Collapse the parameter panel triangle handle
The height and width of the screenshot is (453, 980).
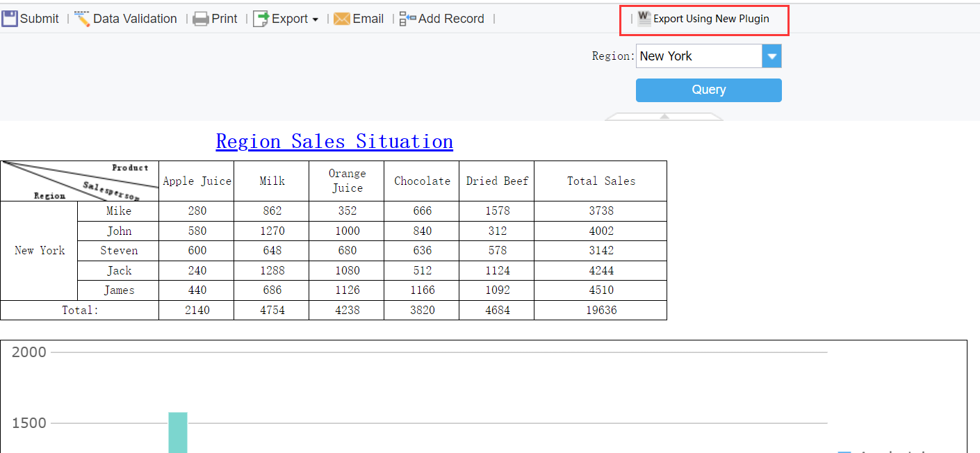pyautogui.click(x=664, y=116)
